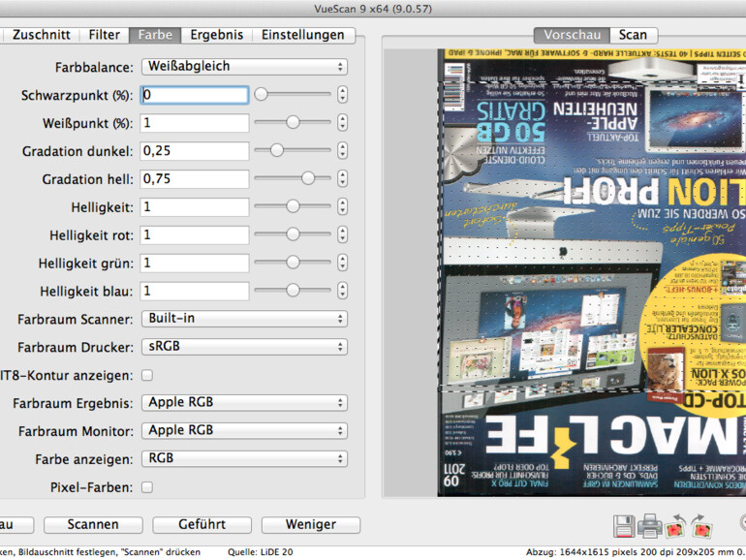Click the printer icon
The width and height of the screenshot is (746, 560).
pos(649,526)
